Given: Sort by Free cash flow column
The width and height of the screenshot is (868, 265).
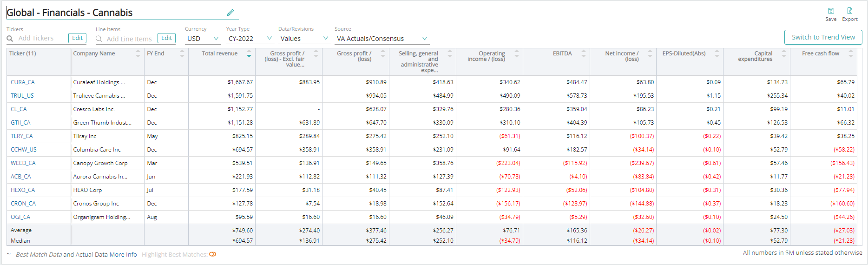Looking at the screenshot, I should pos(851,53).
